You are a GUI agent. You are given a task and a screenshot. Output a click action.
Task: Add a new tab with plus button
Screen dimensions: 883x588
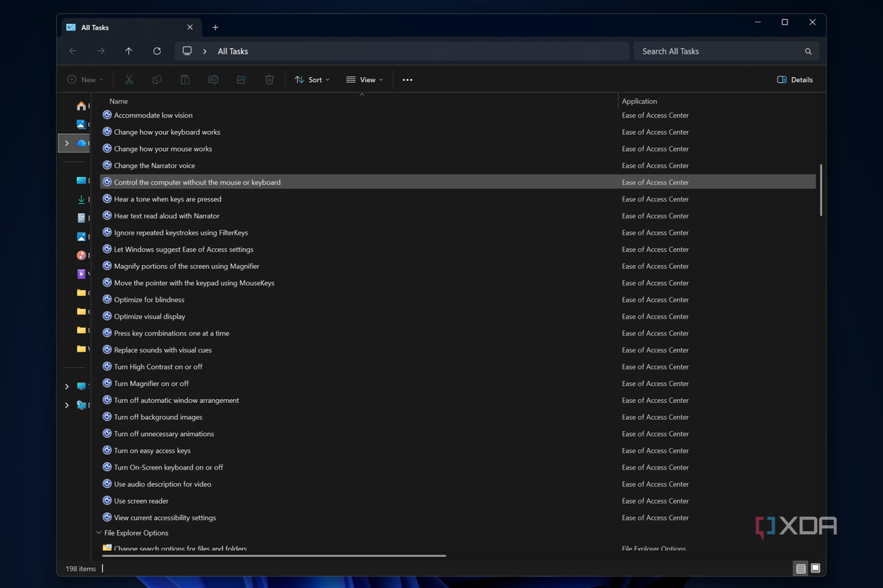(x=215, y=27)
